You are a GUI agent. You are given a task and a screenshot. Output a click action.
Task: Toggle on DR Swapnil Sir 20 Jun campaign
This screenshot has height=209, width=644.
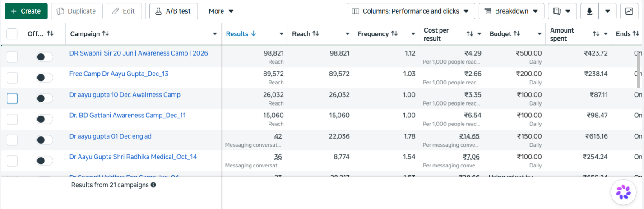(45, 57)
